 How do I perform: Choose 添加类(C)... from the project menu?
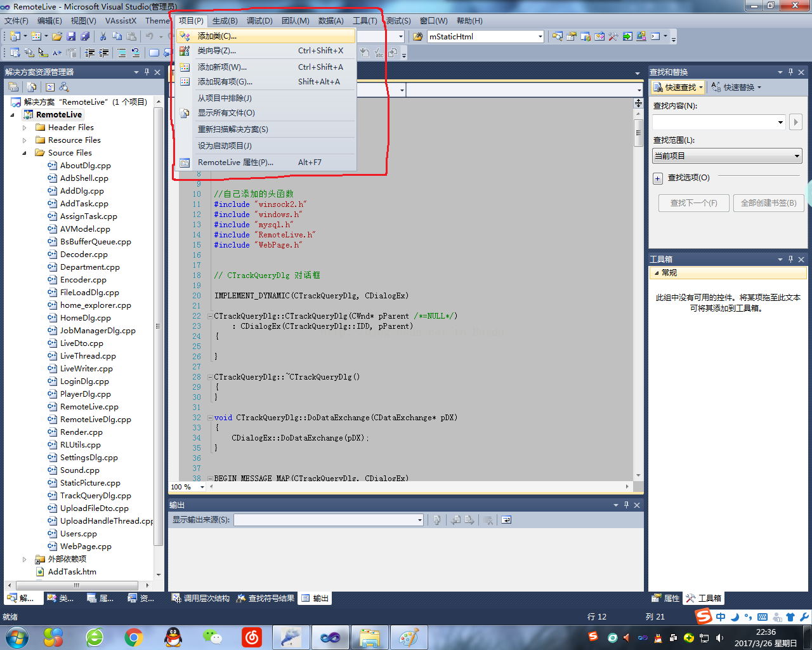(266, 36)
